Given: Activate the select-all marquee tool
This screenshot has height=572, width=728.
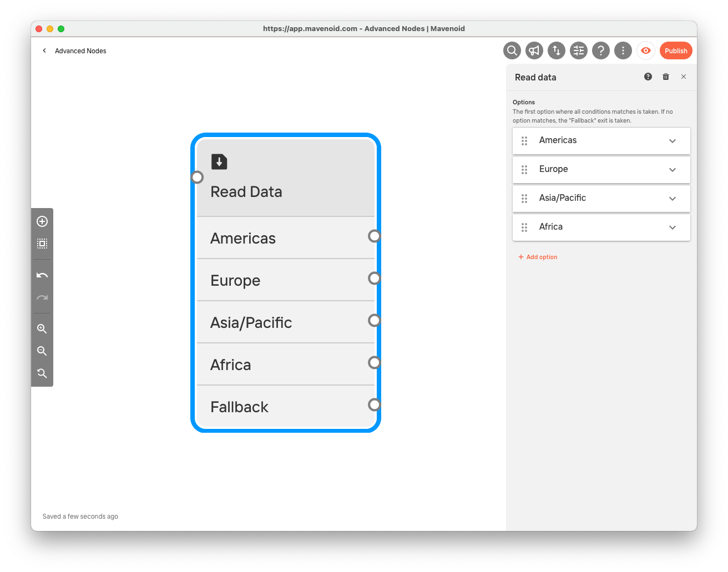Looking at the screenshot, I should coord(42,244).
